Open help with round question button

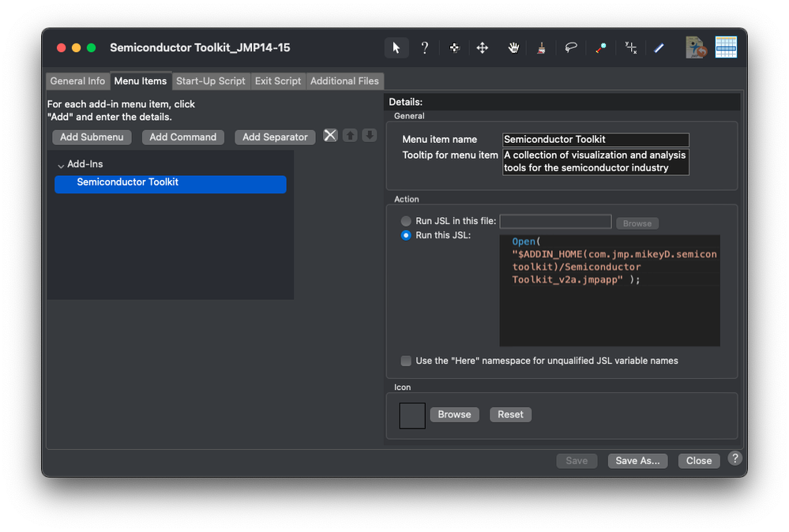tap(735, 458)
